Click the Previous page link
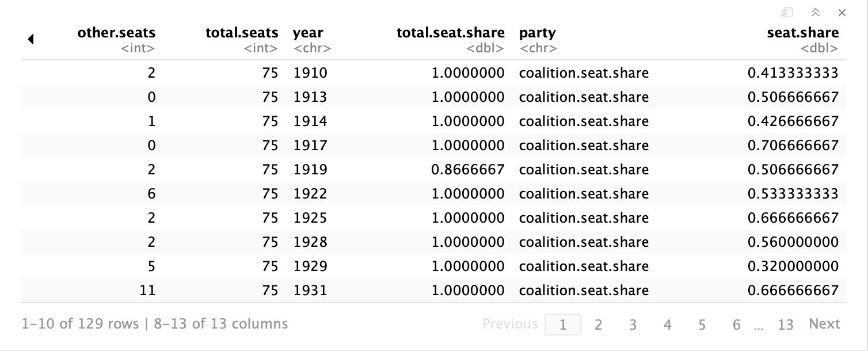868x351 pixels. [510, 324]
